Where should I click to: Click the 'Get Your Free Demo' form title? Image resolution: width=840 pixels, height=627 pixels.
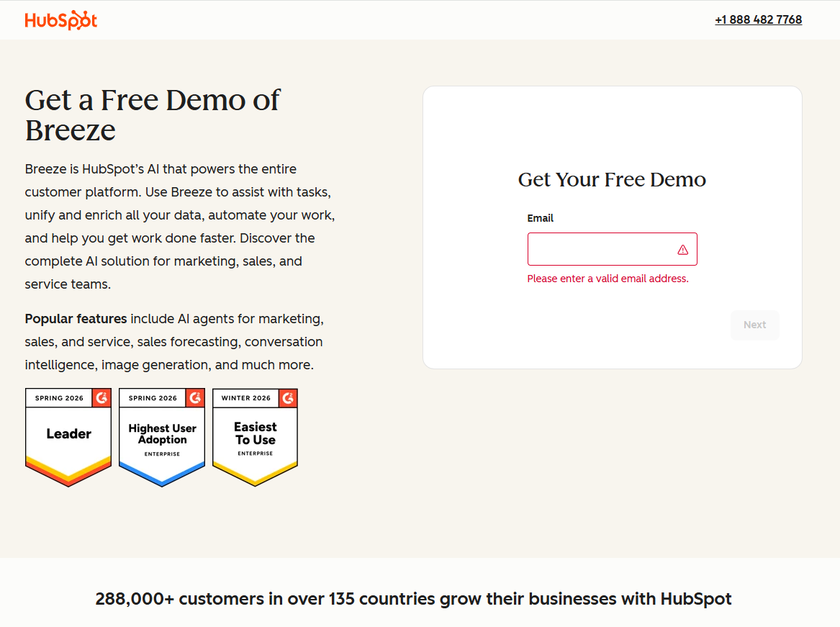[x=612, y=179]
